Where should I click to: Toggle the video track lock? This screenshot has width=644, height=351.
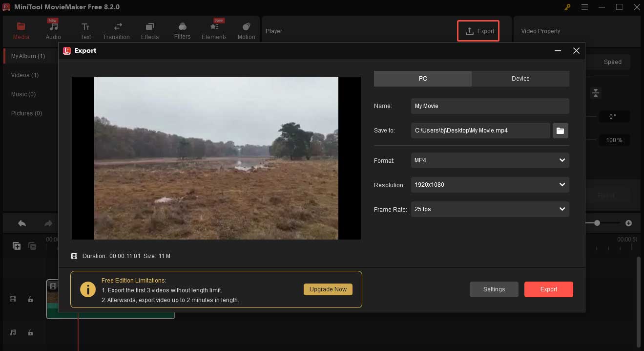pyautogui.click(x=30, y=300)
